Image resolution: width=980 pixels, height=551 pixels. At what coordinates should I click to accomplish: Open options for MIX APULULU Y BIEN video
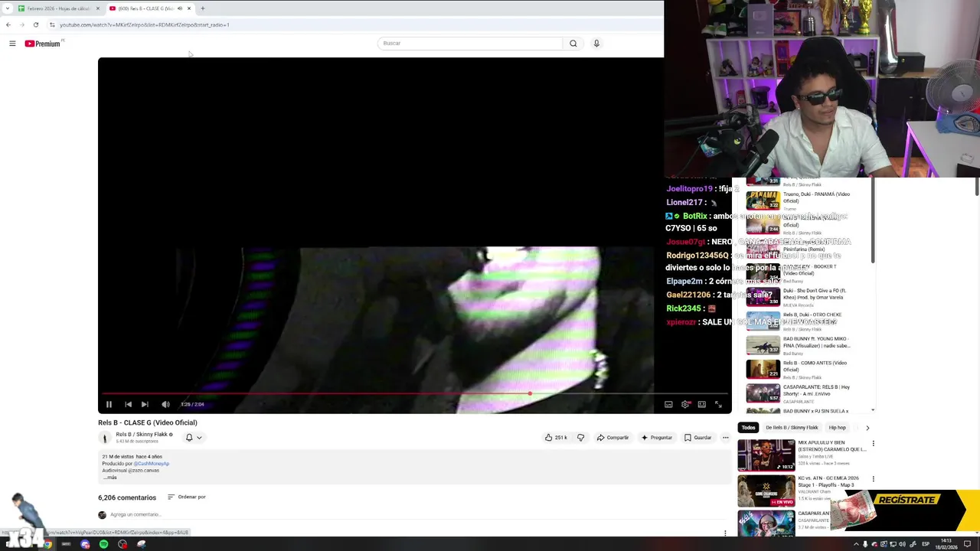[873, 443]
